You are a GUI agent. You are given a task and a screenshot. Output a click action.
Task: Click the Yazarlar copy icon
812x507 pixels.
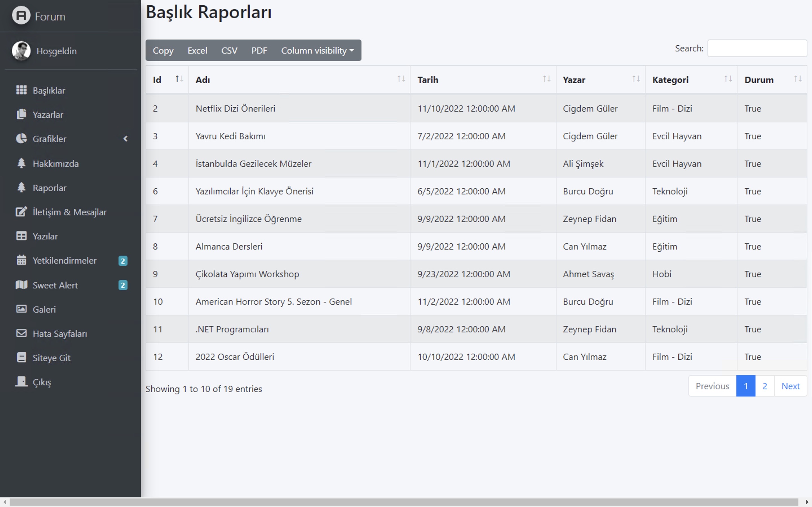click(21, 114)
